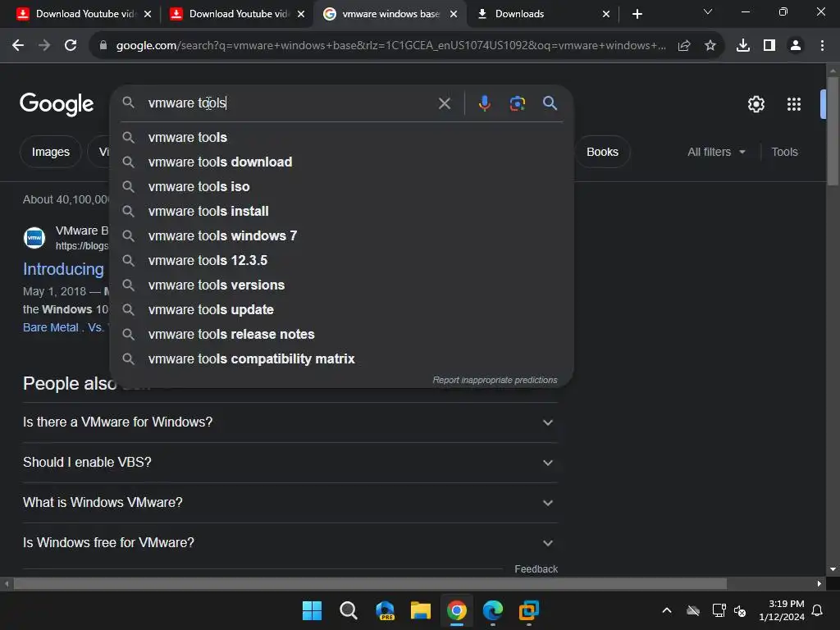Choose suggestion 'vmware tools compatibility matrix'
Image resolution: width=840 pixels, height=630 pixels.
pos(341,359)
